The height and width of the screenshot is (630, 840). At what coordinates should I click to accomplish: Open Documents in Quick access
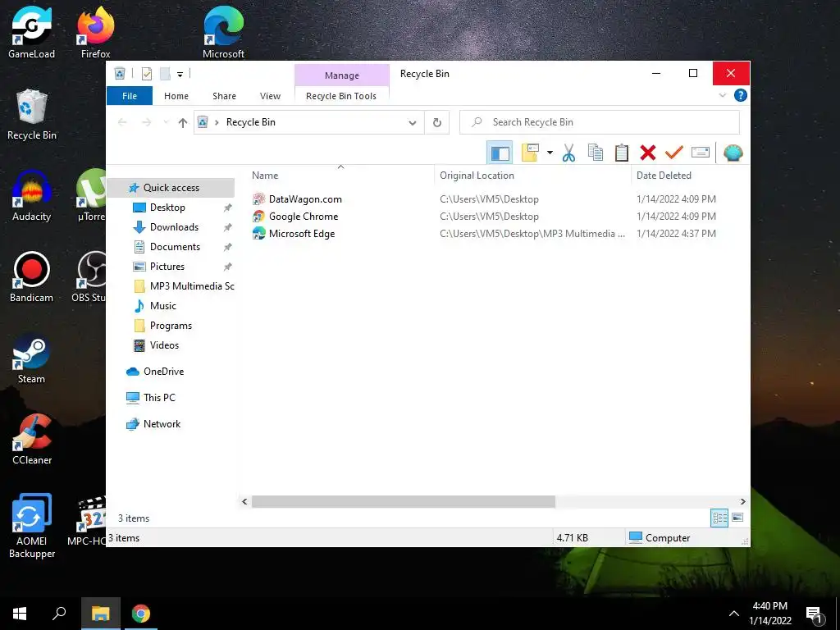(175, 247)
